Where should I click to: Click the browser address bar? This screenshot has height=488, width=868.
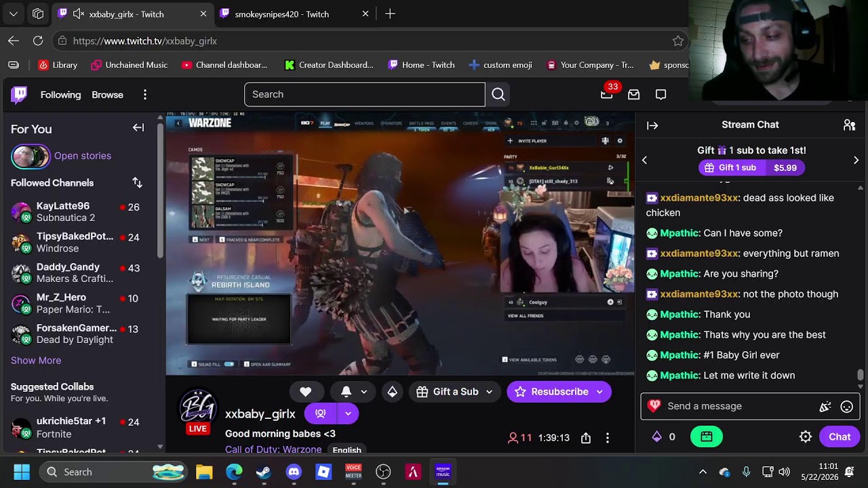(x=370, y=41)
